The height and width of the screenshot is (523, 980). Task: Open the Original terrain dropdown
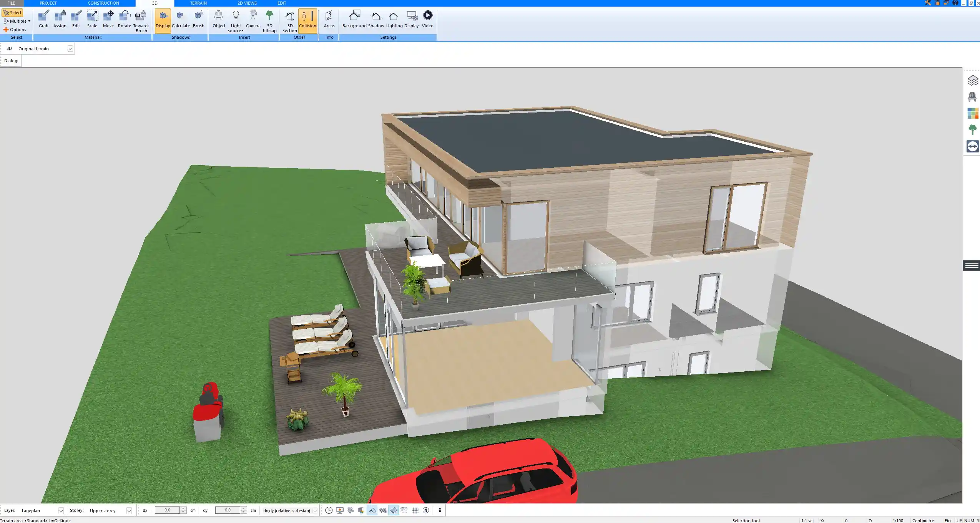coord(70,48)
